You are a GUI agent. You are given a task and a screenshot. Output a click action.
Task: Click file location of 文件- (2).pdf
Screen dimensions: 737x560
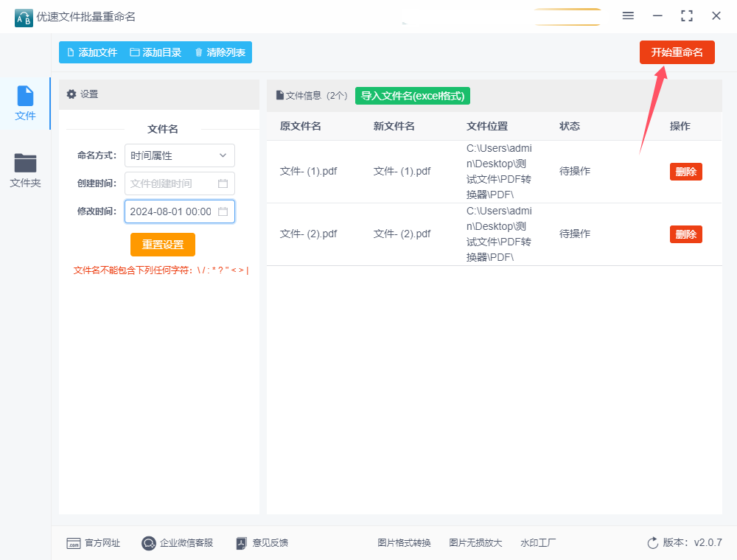click(x=499, y=234)
